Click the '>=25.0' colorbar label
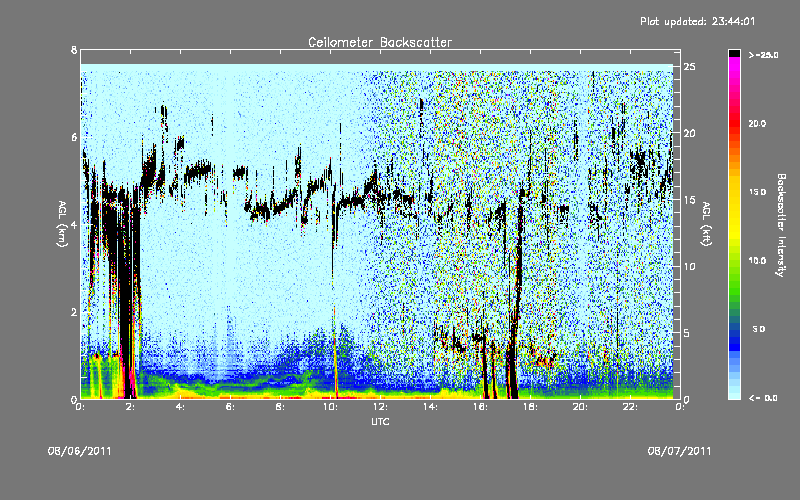This screenshot has width=800, height=500. click(763, 55)
